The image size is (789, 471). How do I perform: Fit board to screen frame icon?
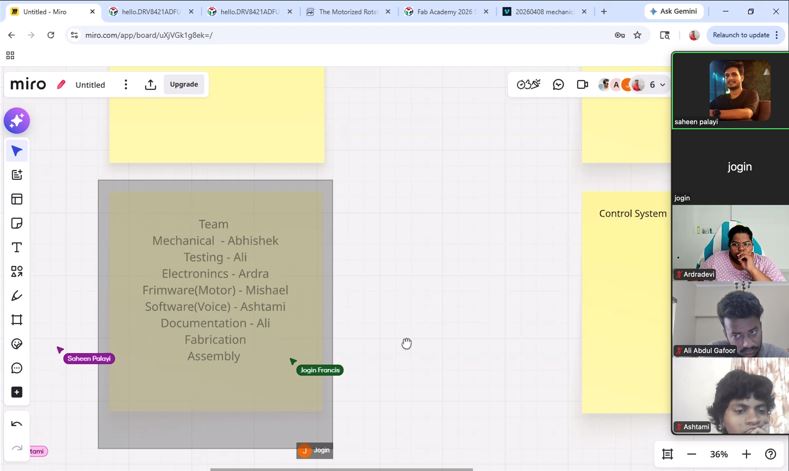pyautogui.click(x=668, y=454)
